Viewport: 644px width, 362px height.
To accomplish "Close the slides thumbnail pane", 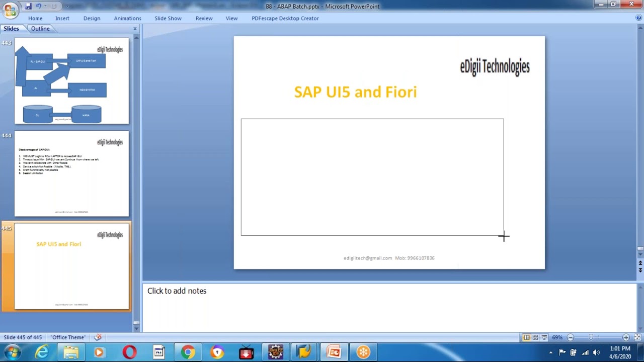I will 135,29.
